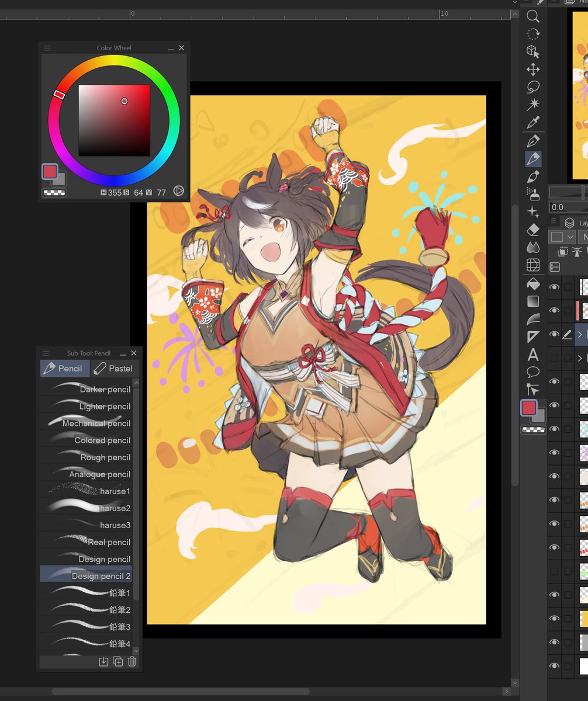
Task: Select the Brush tool
Action: [533, 176]
